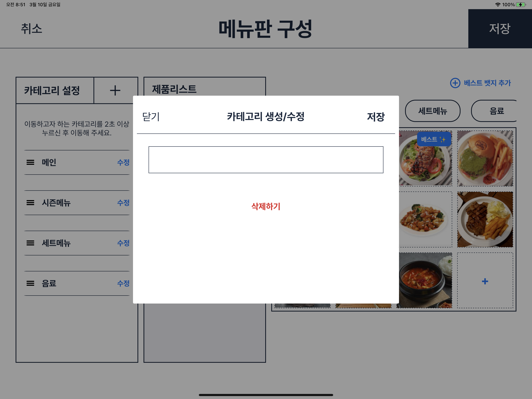Click the plus icon beside 카테고리 설정
The image size is (532, 399).
[x=115, y=91]
